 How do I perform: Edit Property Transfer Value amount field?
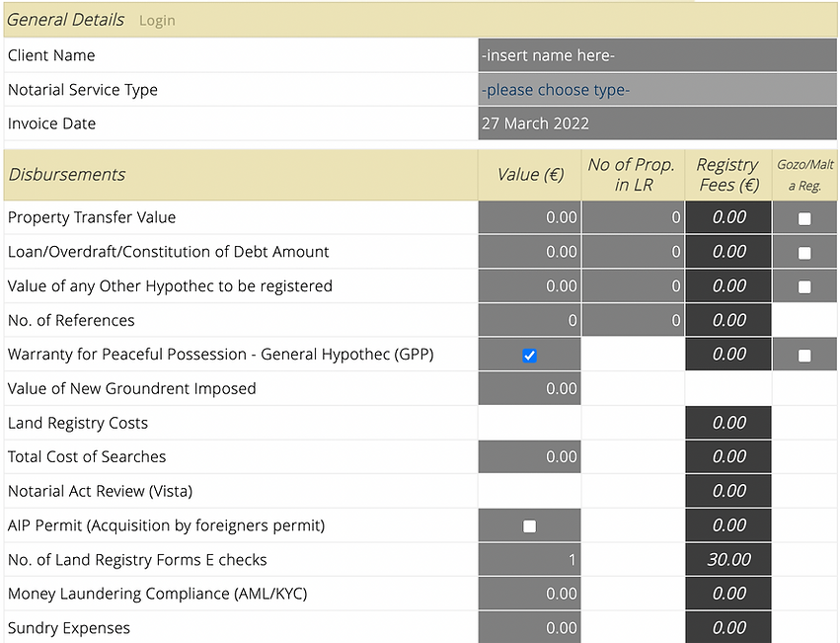point(529,217)
